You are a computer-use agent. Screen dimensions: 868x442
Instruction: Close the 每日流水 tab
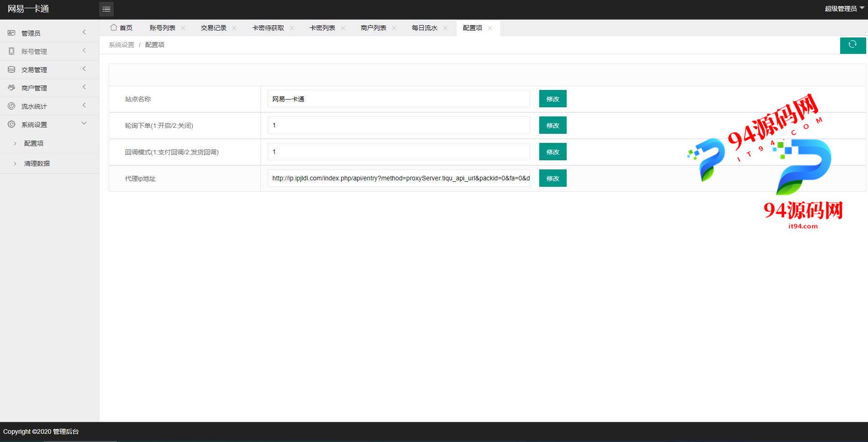pyautogui.click(x=445, y=28)
